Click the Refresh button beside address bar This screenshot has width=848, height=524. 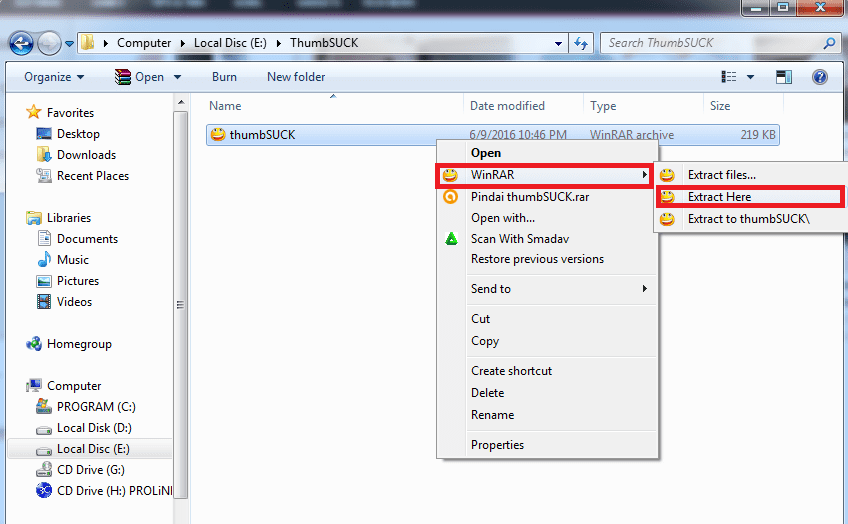click(581, 43)
